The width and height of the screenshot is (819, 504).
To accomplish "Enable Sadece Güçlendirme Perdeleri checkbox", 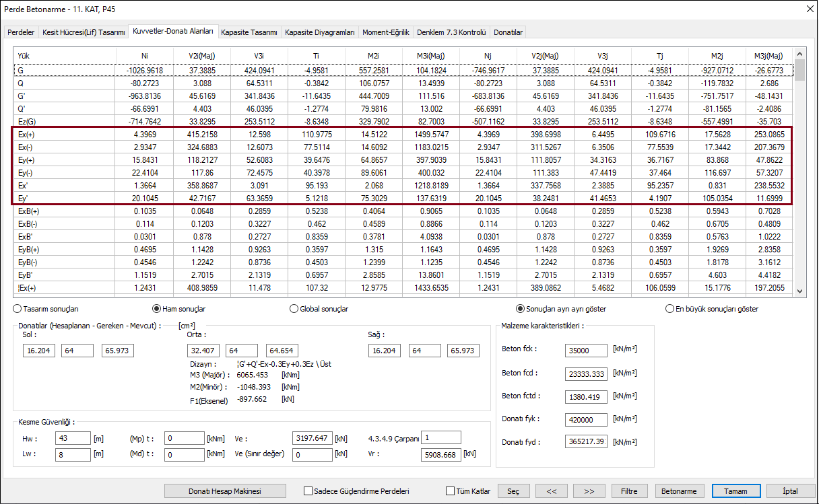I will click(x=308, y=491).
